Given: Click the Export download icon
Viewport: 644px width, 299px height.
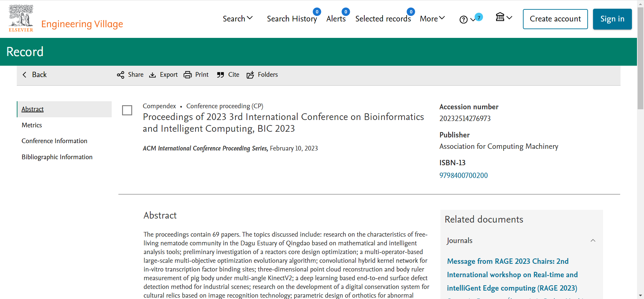Looking at the screenshot, I should coord(153,75).
